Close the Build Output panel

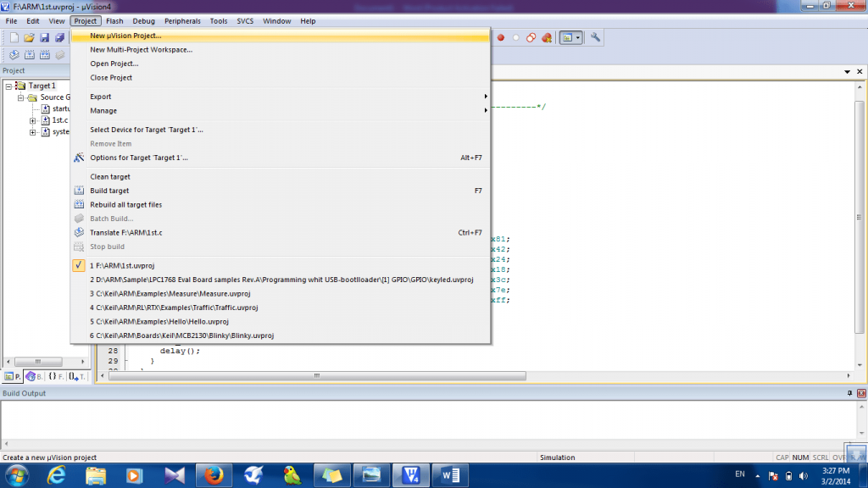tap(861, 393)
